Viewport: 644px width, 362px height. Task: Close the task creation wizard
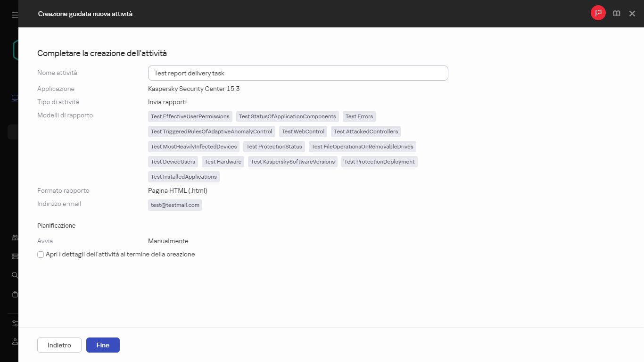632,14
